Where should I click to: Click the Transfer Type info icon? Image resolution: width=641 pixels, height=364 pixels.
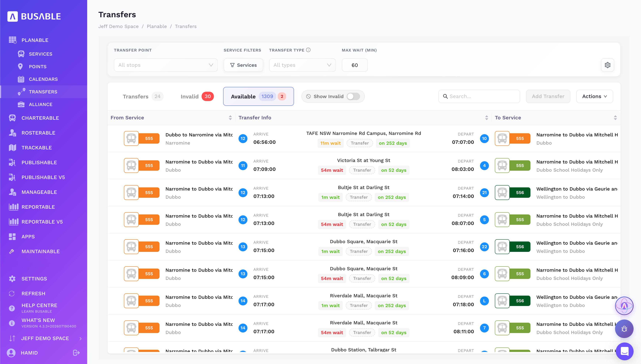click(308, 50)
